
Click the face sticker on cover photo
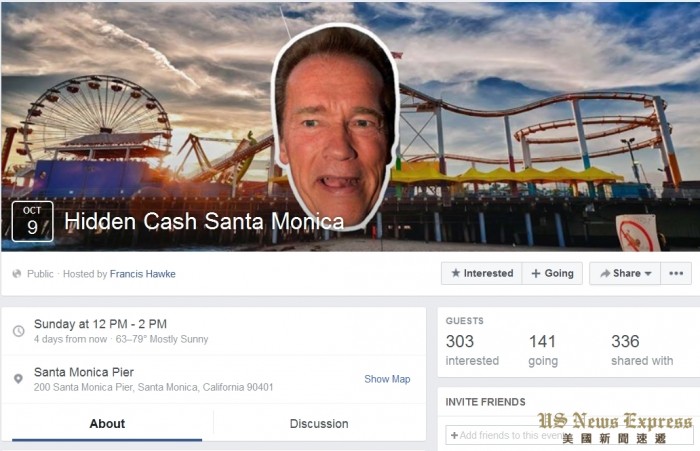pyautogui.click(x=336, y=127)
